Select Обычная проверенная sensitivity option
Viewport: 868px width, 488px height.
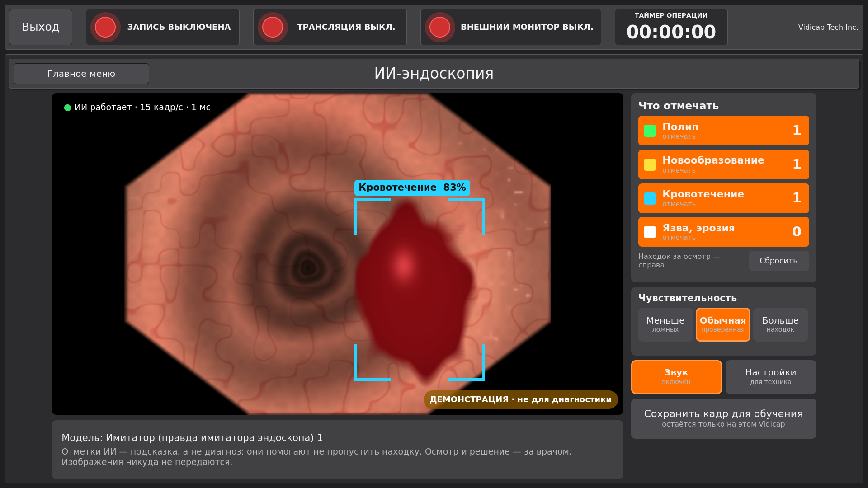coord(723,324)
